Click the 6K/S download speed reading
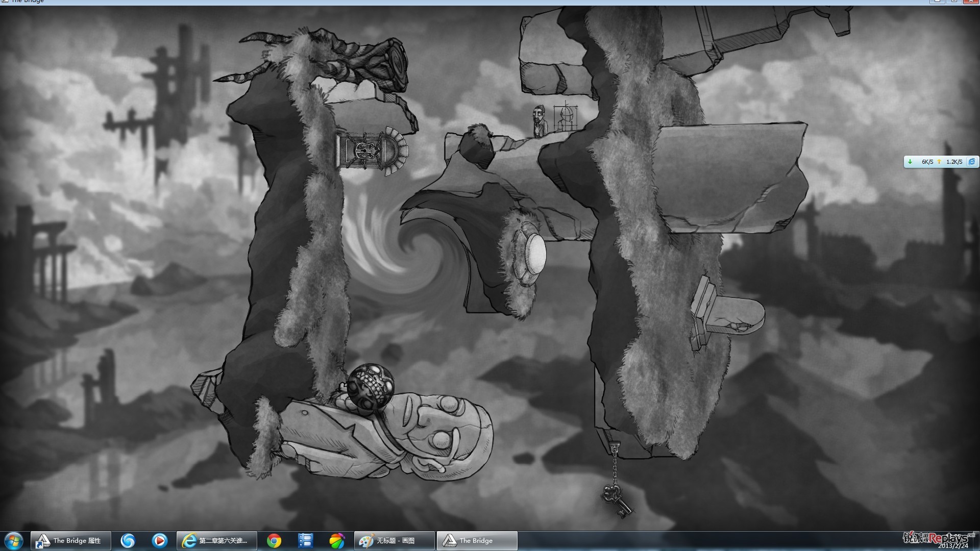The height and width of the screenshot is (551, 980). [927, 162]
